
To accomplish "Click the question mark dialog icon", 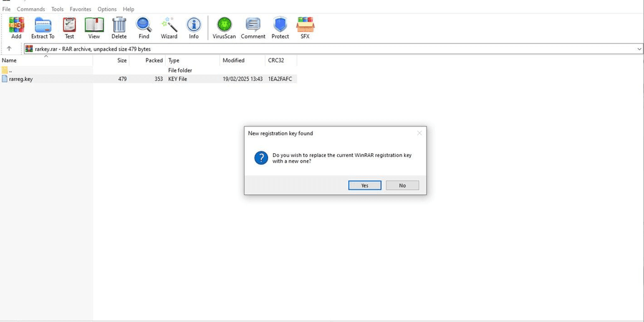I will coord(261,158).
